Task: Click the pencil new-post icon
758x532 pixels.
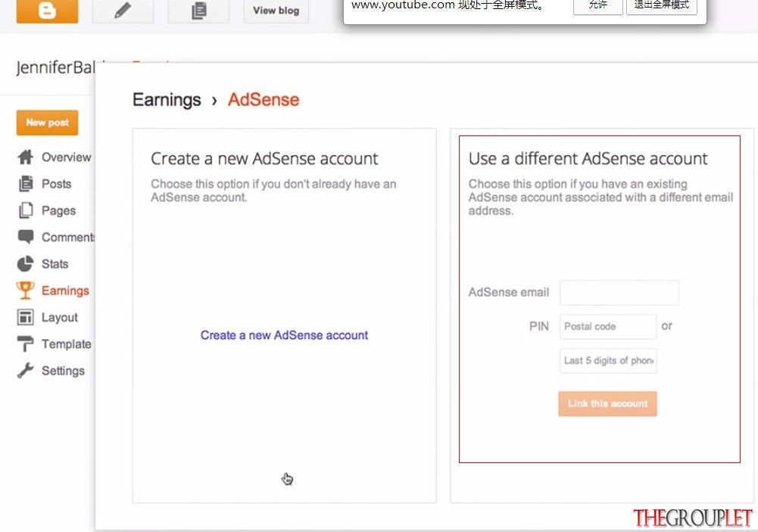Action: point(123,11)
